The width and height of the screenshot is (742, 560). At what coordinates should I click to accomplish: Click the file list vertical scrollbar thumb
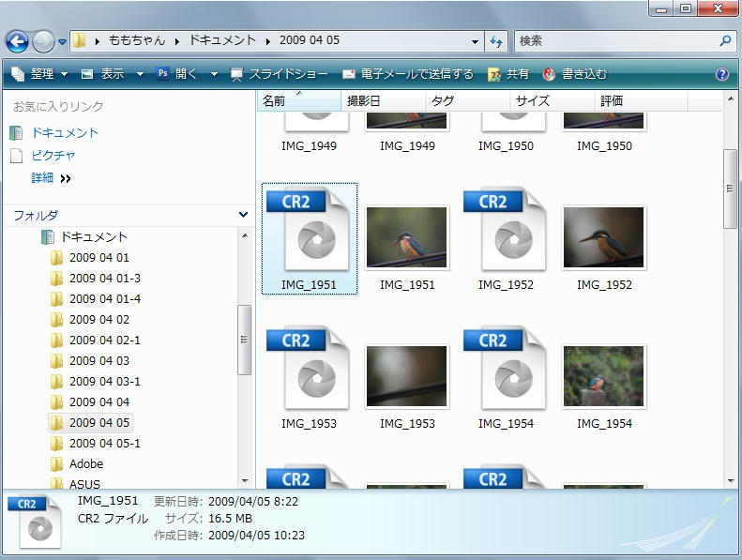730,189
